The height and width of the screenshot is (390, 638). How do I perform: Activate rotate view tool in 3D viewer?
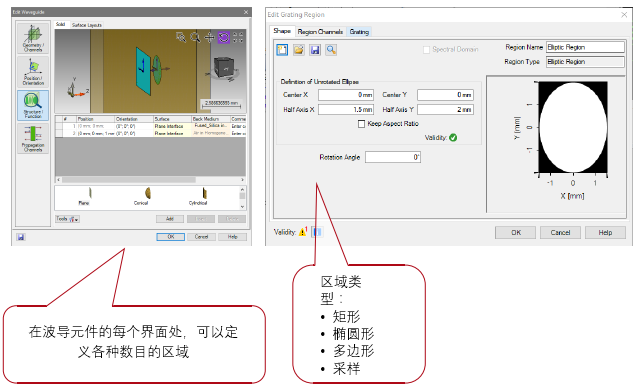[224, 38]
